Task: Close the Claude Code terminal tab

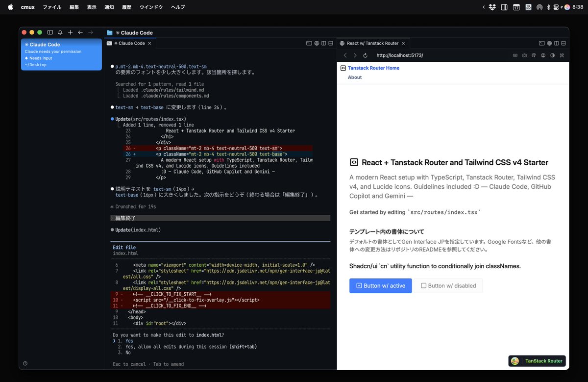Action: click(x=149, y=43)
